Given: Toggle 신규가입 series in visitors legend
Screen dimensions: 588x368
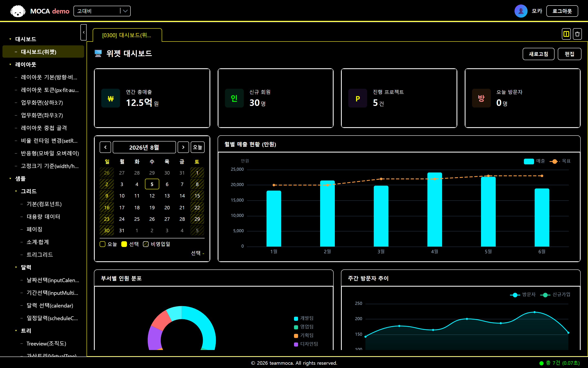Looking at the screenshot, I should [555, 295].
